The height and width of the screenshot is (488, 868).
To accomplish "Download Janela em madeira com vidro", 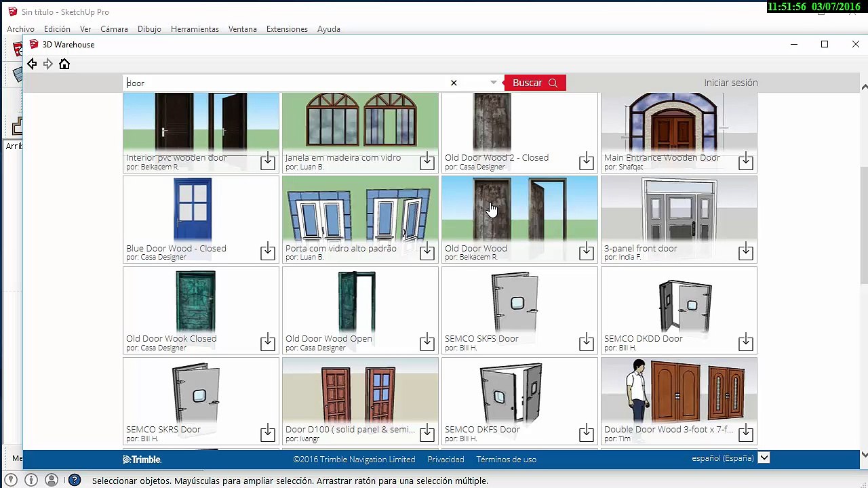I will (x=427, y=161).
